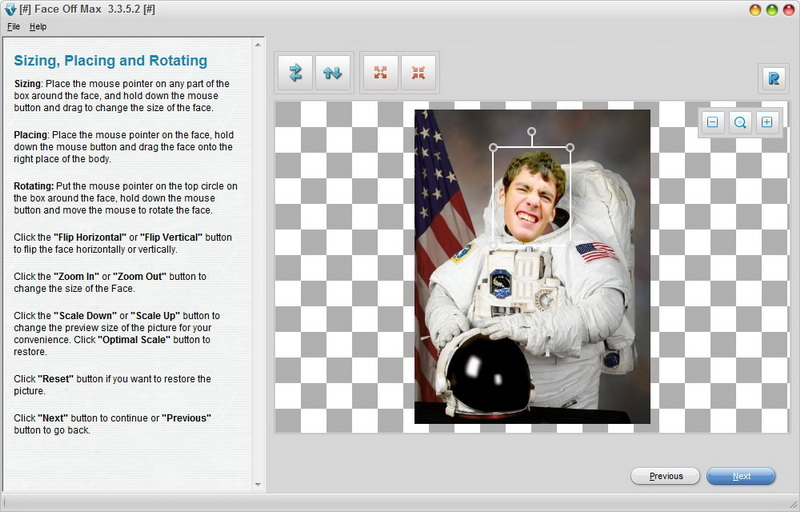800x512 pixels.
Task: Zoom in the face with expand-arrows icon
Action: pos(380,73)
